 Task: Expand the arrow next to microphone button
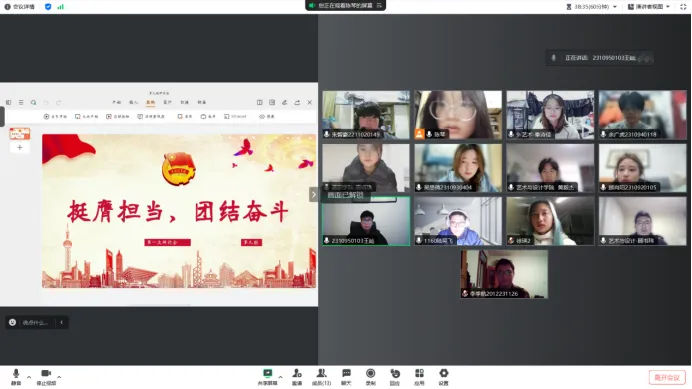[x=29, y=377]
